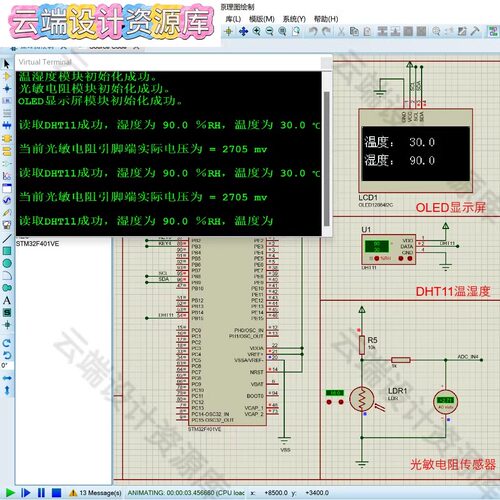Select STM32F401VE in the device list
This screenshot has width=500, height=500.
[x=37, y=244]
